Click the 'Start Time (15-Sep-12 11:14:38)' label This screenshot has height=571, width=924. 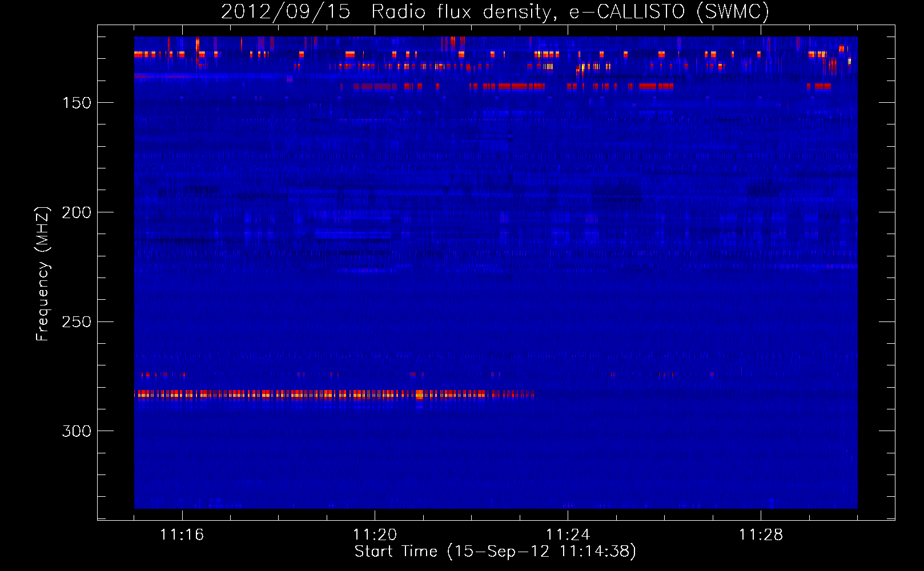click(495, 552)
